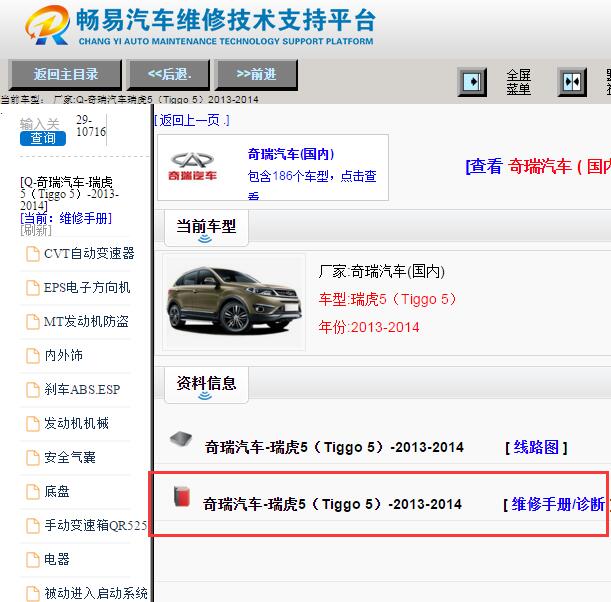Click the document icon next to 手动变速箱QR525
The width and height of the screenshot is (611, 602).
(33, 525)
